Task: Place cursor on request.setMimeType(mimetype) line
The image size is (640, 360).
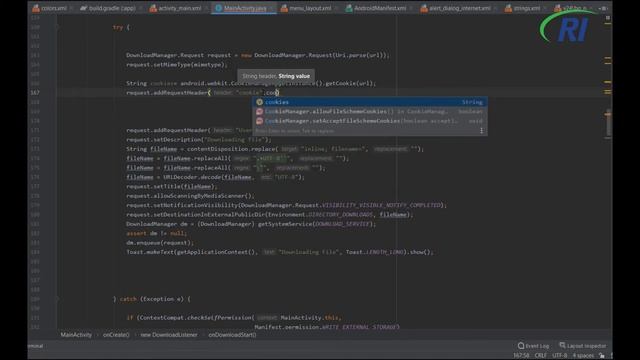Action: click(x=177, y=64)
